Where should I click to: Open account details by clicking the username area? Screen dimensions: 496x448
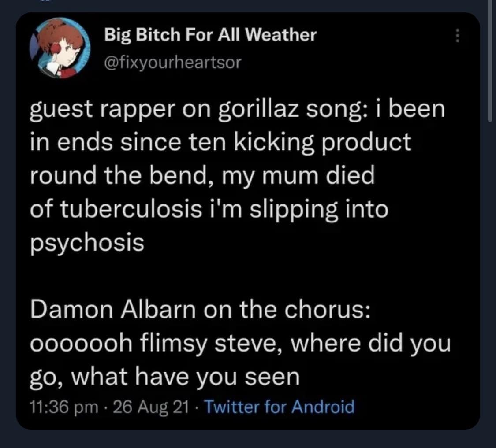pyautogui.click(x=173, y=62)
